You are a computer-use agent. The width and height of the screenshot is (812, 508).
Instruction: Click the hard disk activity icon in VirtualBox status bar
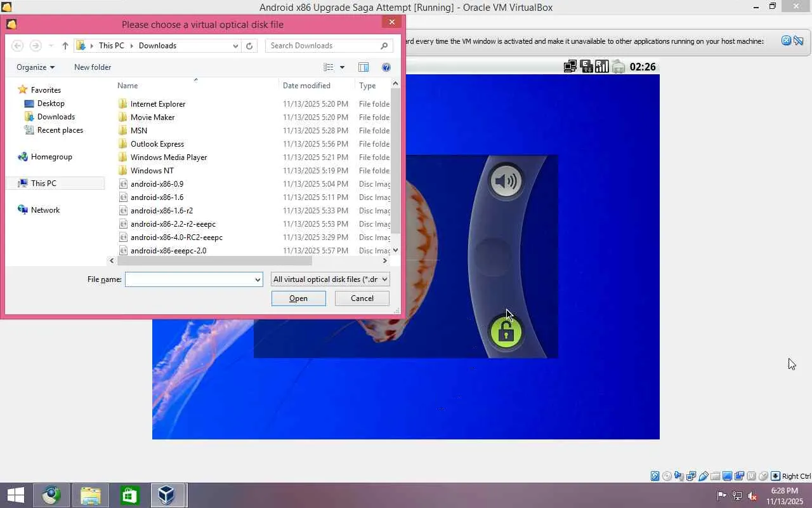coord(655,476)
